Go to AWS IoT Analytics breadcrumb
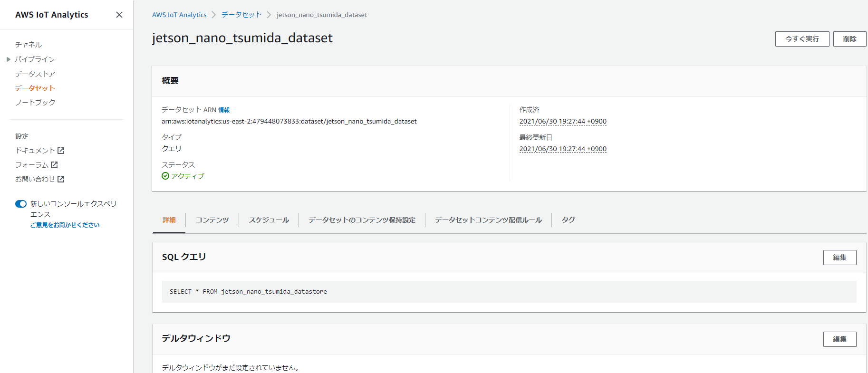Image resolution: width=868 pixels, height=373 pixels. (179, 15)
